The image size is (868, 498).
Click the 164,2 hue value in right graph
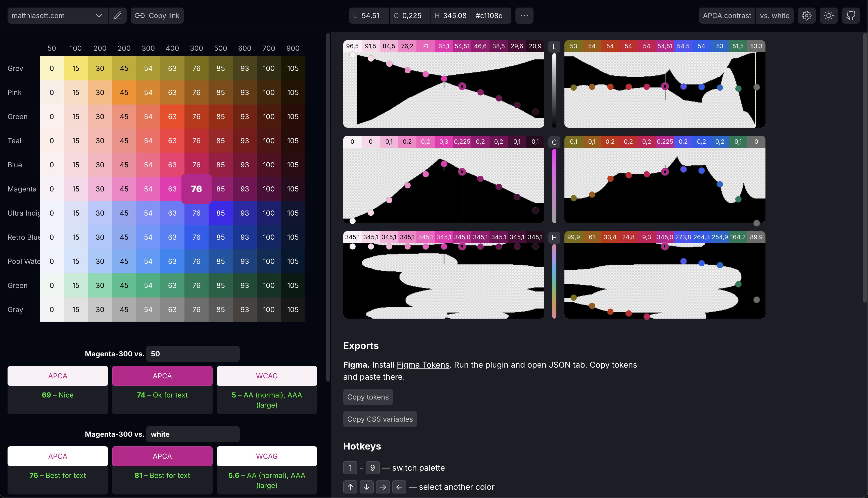(738, 237)
